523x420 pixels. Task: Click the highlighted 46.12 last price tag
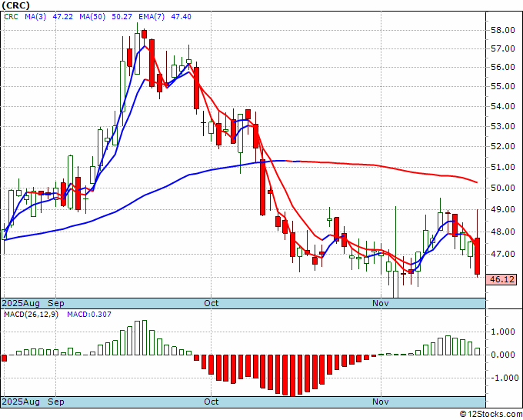(x=501, y=279)
